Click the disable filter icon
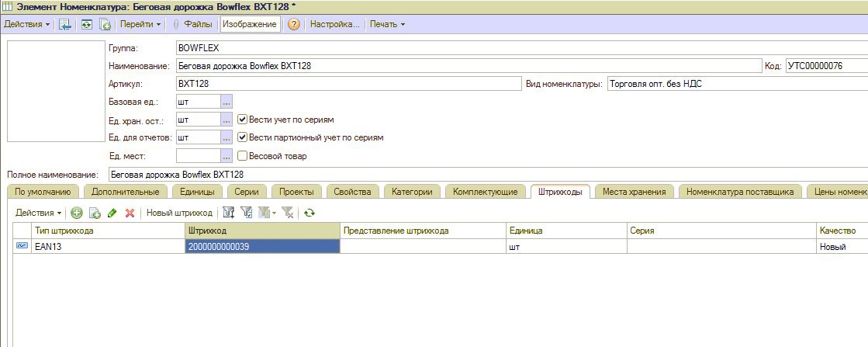This screenshot has width=868, height=347. [x=287, y=213]
